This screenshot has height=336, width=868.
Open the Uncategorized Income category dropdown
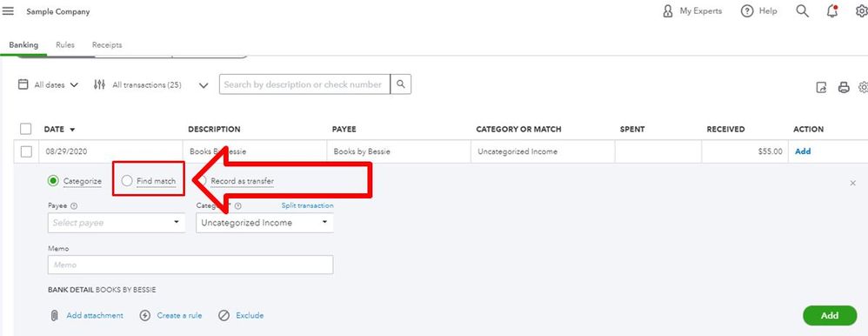point(264,222)
